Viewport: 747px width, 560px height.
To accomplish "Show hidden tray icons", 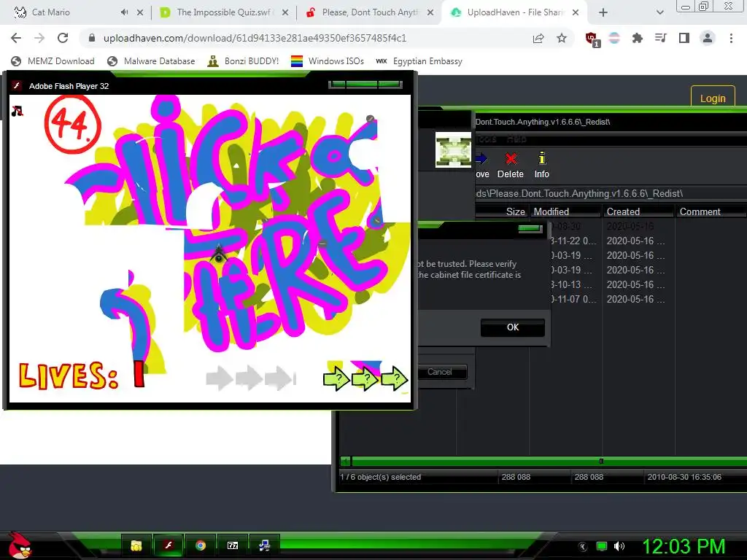I will tap(583, 547).
